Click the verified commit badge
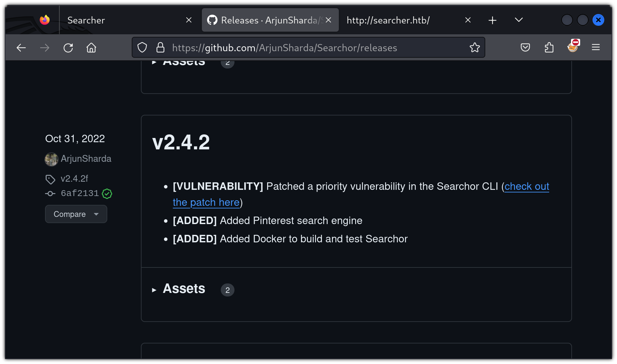Viewport: 617px width, 364px height. click(x=107, y=194)
